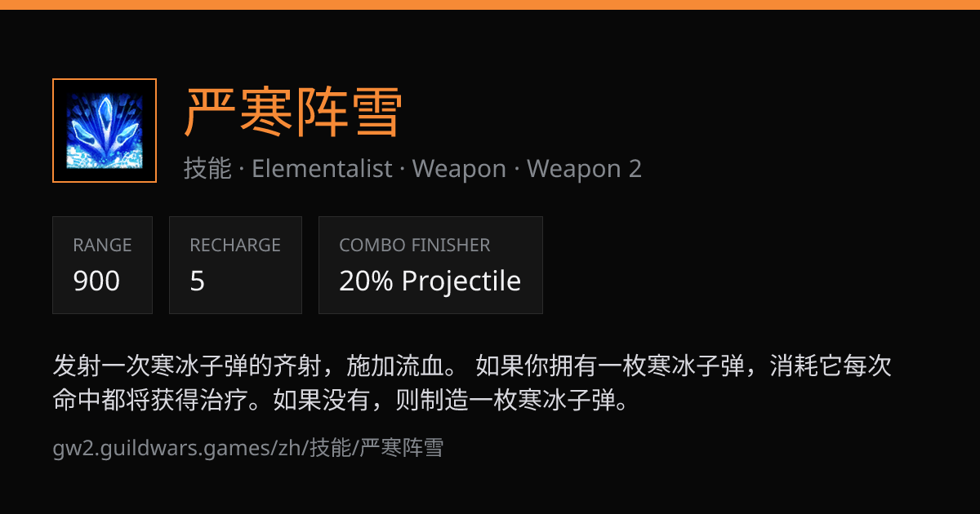Click the orange bar at top
Viewport: 980px width, 514px height.
[490, 5]
